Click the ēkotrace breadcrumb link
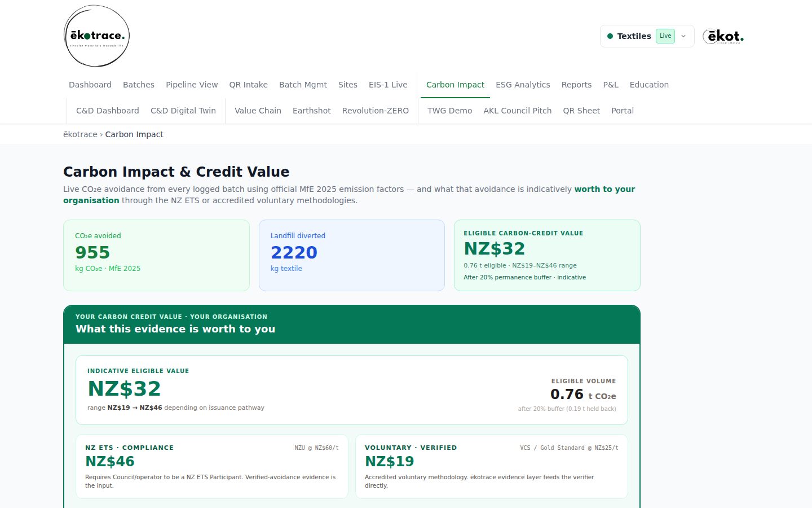The height and width of the screenshot is (508, 812). [80, 134]
